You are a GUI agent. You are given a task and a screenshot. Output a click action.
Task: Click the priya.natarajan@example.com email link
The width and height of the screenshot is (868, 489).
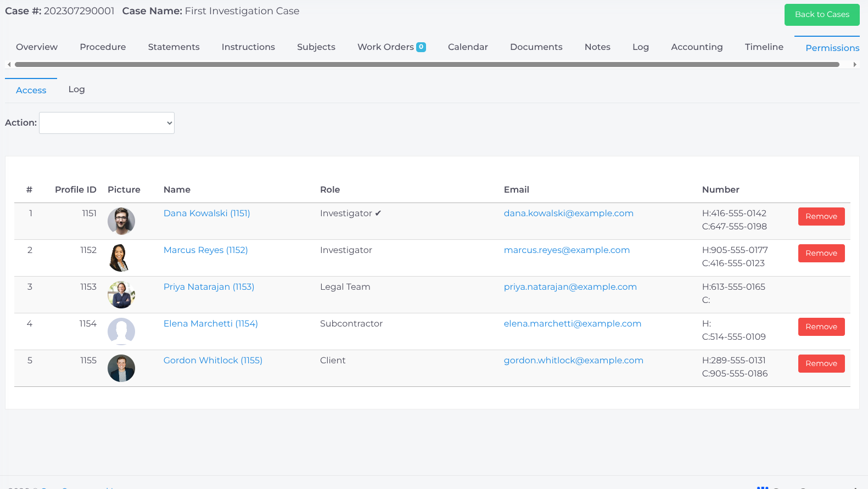coord(570,287)
